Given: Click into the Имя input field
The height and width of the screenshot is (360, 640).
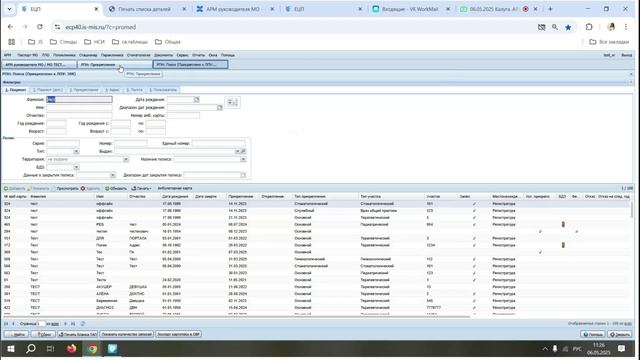Looking at the screenshot, I should 79,107.
